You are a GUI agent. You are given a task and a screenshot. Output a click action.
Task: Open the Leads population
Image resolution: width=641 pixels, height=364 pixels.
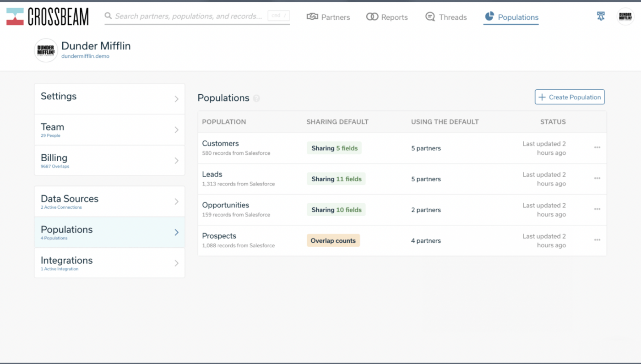(212, 174)
